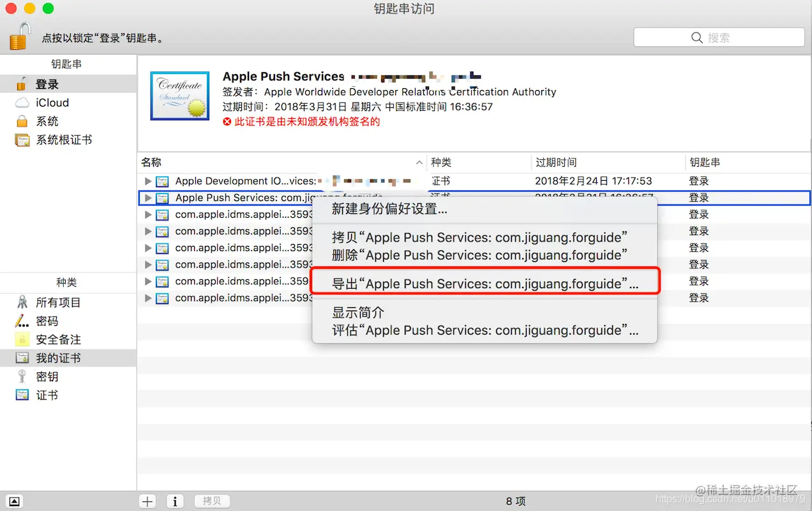The height and width of the screenshot is (511, 812).
Task: Select the 登录 keychain in sidebar
Action: coord(68,84)
